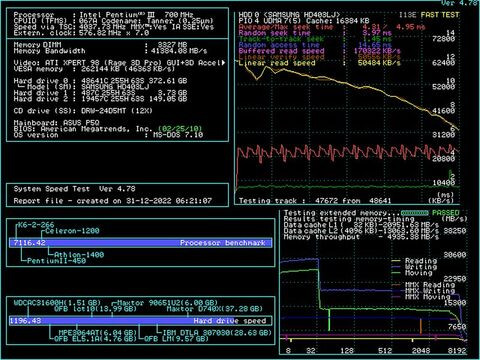
Task: Select the Moving legend entry
Action: coord(412,273)
